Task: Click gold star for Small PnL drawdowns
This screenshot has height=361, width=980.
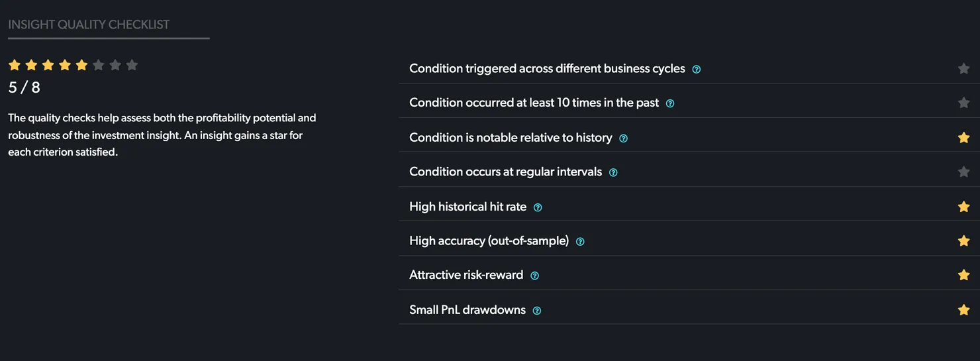Action: (x=963, y=310)
